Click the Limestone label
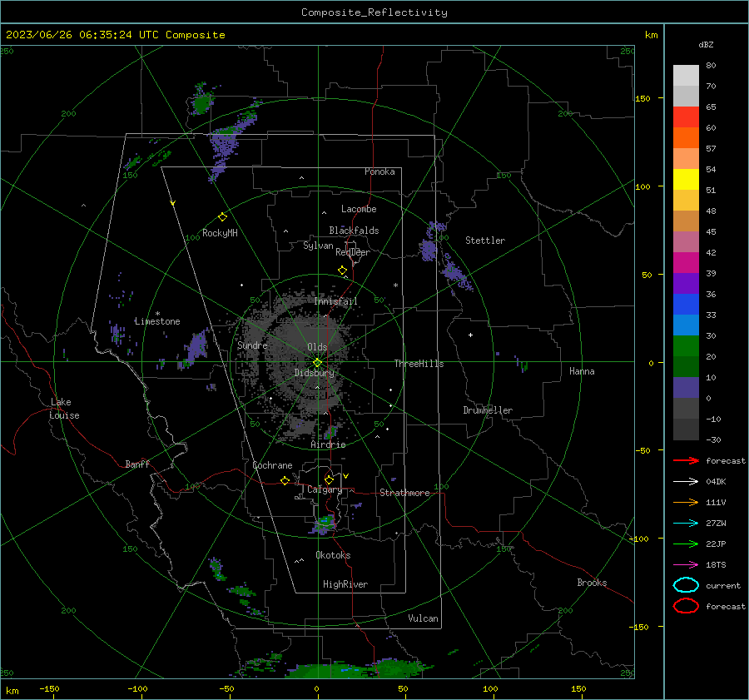749x700 pixels. click(x=157, y=321)
